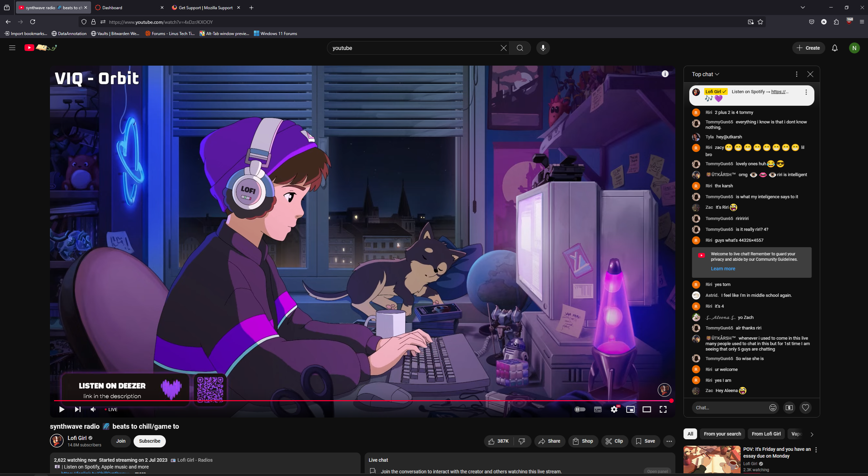
Task: Create a Clip of the stream
Action: (614, 441)
